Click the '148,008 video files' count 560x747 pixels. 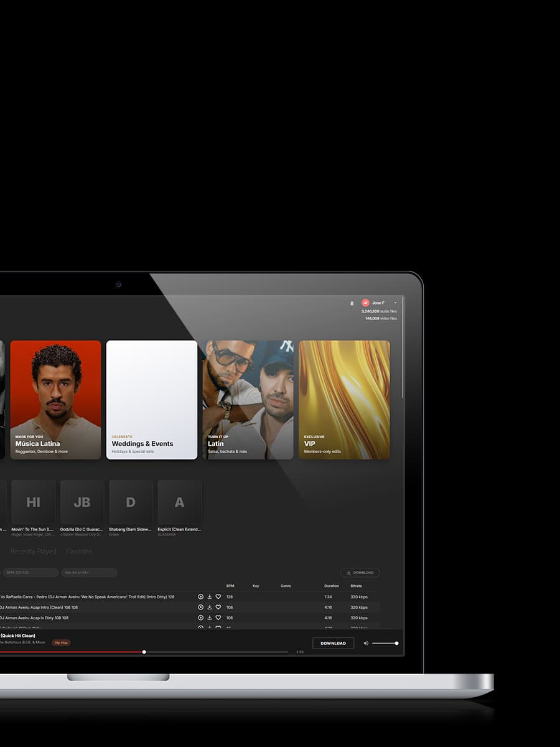381,318
